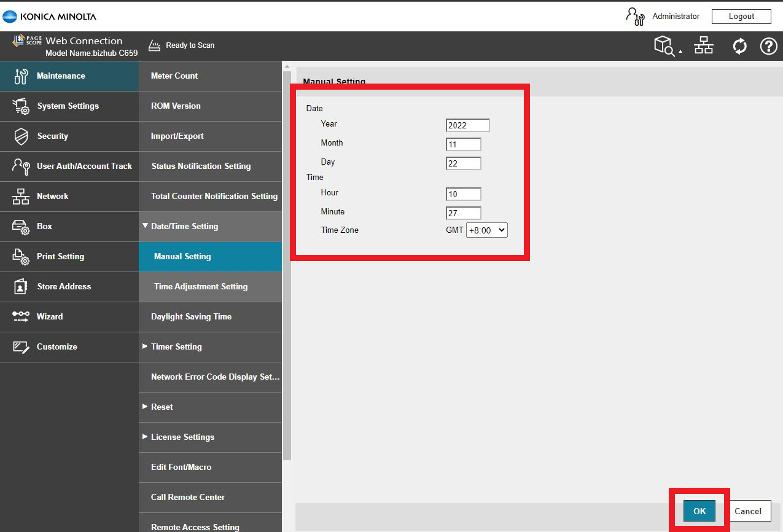Open the Meter Count page
The width and height of the screenshot is (783, 532).
(174, 76)
